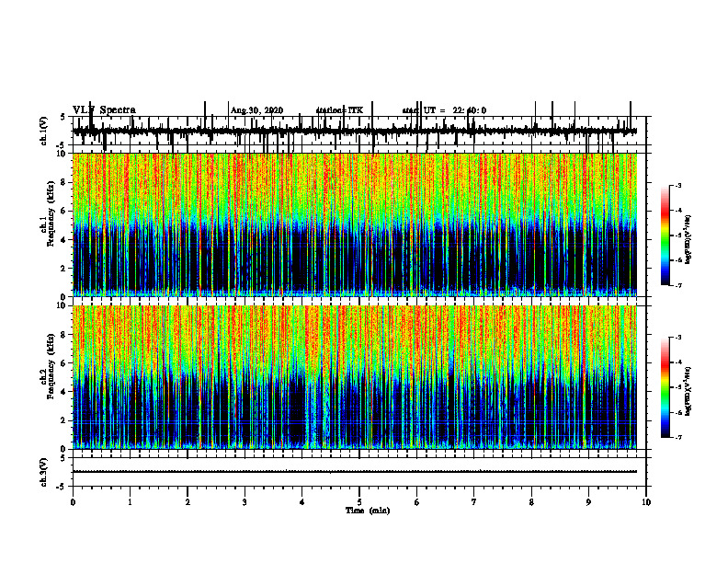Click the "-7" tick on ch.2 colorbar
The image size is (728, 563).
(678, 438)
